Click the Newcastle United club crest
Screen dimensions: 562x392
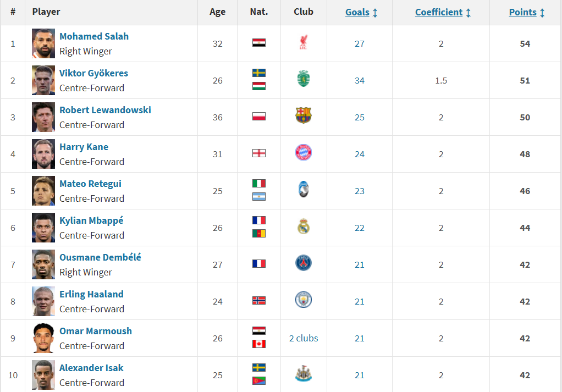[x=303, y=374]
